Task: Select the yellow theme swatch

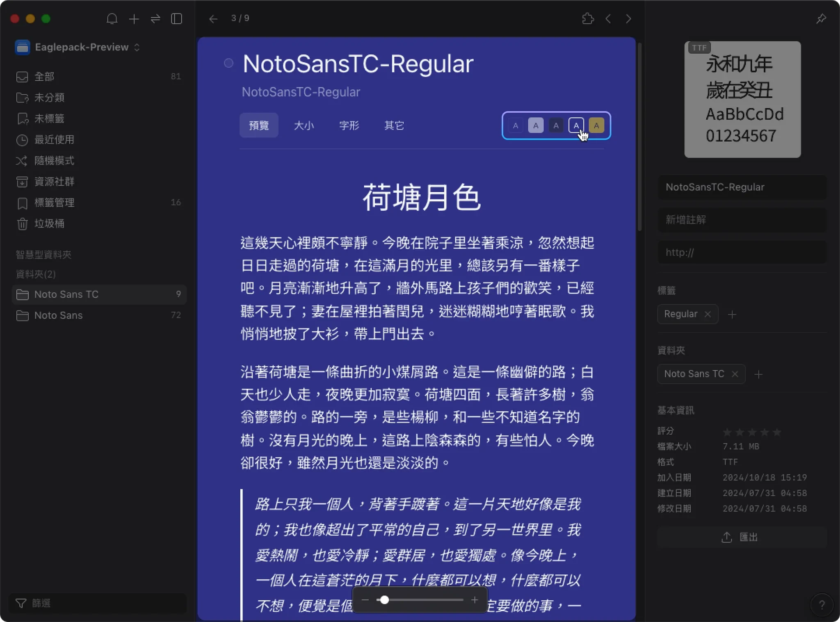Action: coord(596,125)
